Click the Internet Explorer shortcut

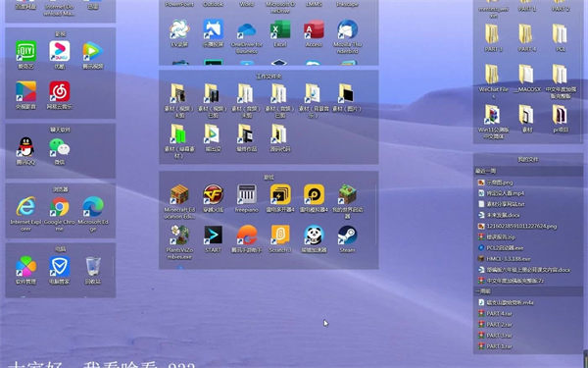coord(25,207)
